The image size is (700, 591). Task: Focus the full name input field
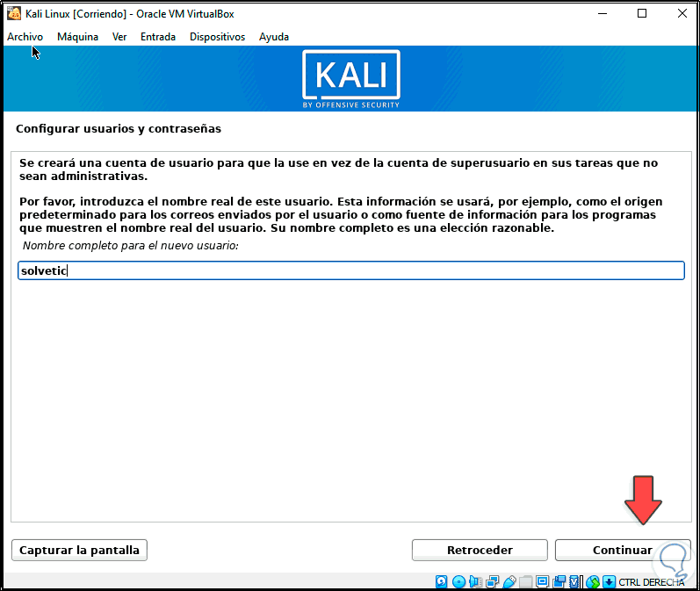coord(351,270)
